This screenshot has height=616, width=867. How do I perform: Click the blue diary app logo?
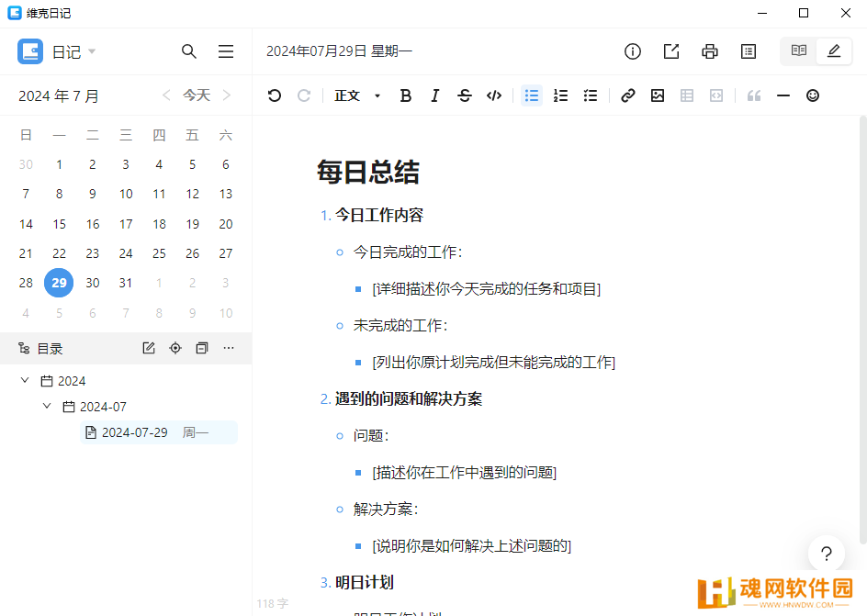point(30,51)
